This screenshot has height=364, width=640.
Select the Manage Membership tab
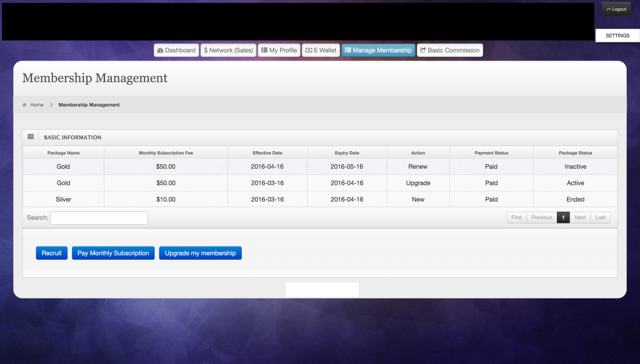click(378, 51)
